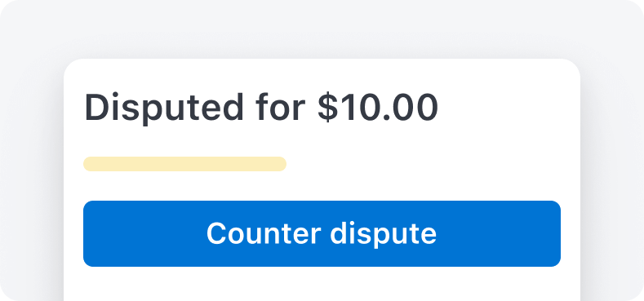This screenshot has height=301, width=644.
Task: Click the Counter dispute button
Action: (322, 233)
